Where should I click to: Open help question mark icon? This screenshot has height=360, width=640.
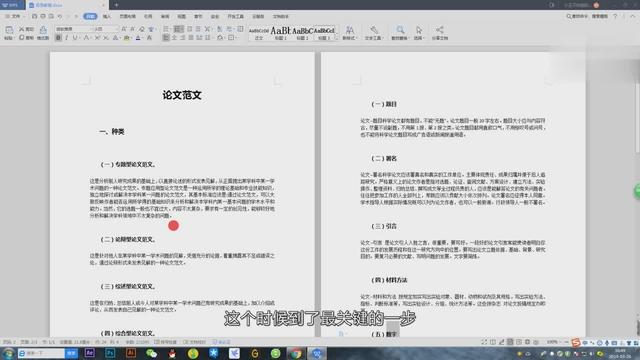(615, 16)
